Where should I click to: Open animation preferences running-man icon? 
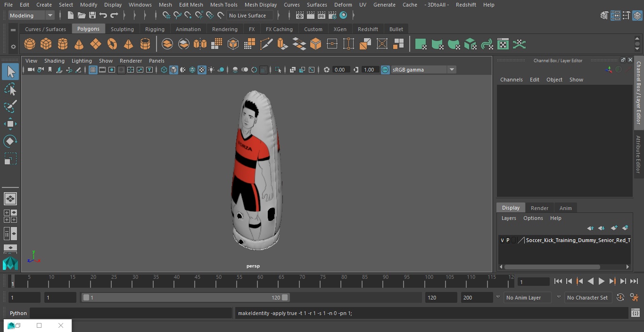[x=634, y=298]
